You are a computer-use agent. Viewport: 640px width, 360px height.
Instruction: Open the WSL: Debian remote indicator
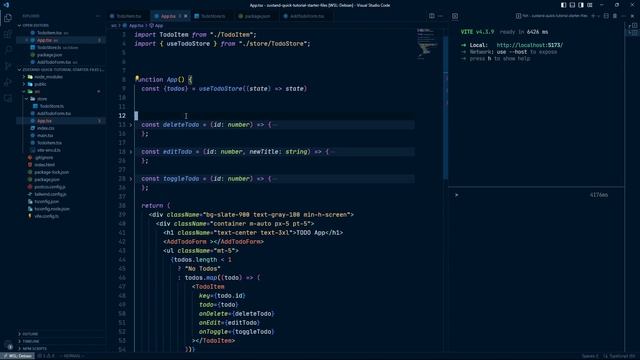[x=17, y=356]
